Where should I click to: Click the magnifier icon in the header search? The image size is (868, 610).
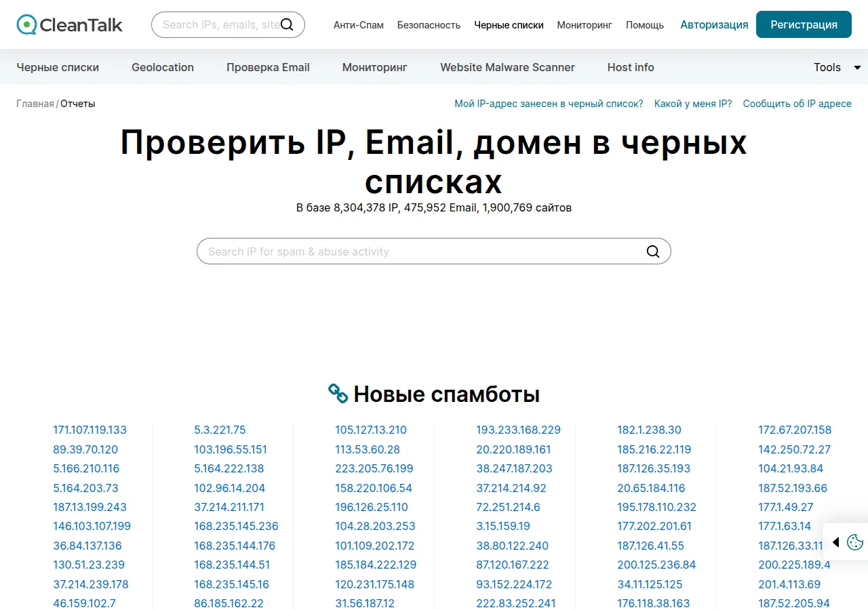click(287, 24)
